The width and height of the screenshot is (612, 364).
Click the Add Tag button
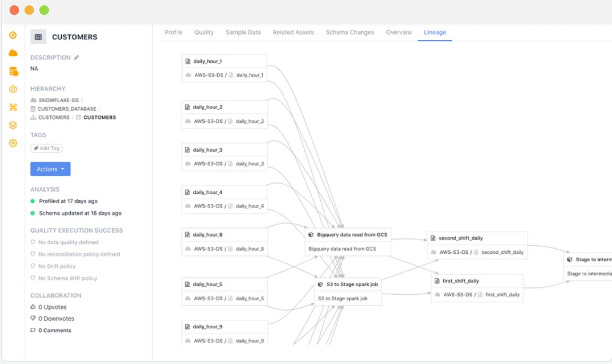tap(47, 148)
